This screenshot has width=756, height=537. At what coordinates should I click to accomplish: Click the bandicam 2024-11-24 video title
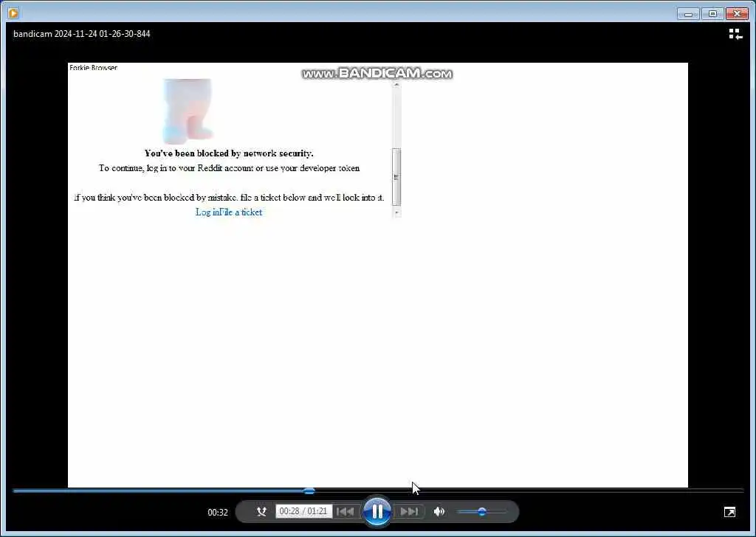(x=81, y=34)
